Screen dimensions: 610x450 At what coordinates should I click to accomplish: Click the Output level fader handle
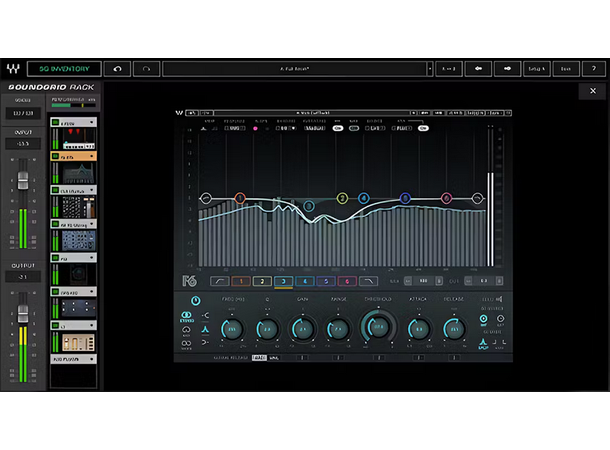click(23, 313)
